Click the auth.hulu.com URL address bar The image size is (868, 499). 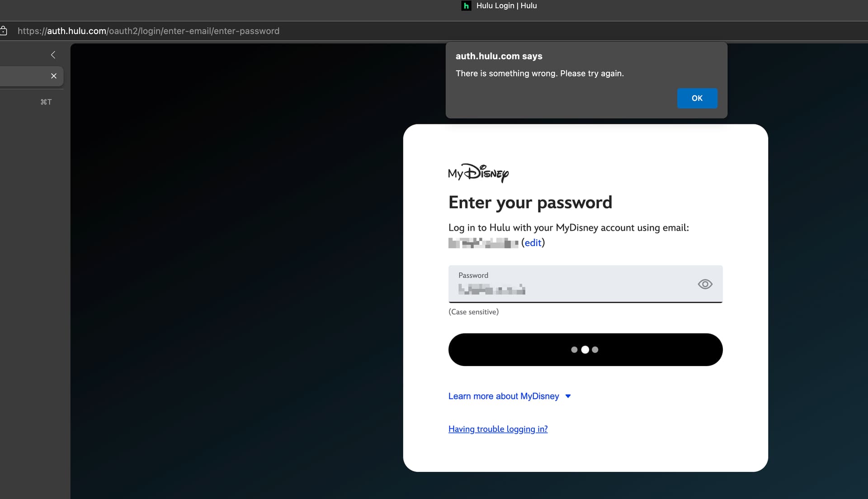click(x=148, y=31)
